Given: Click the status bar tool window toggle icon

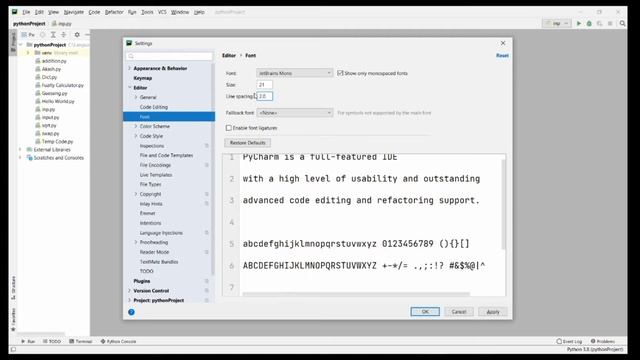Looking at the screenshot, I should tap(13, 349).
